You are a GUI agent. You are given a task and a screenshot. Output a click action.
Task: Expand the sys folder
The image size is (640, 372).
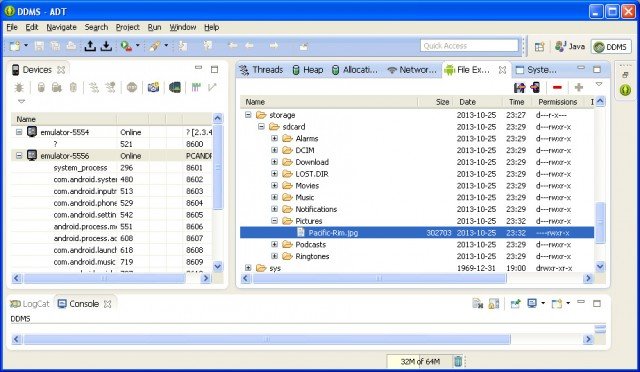pos(248,268)
